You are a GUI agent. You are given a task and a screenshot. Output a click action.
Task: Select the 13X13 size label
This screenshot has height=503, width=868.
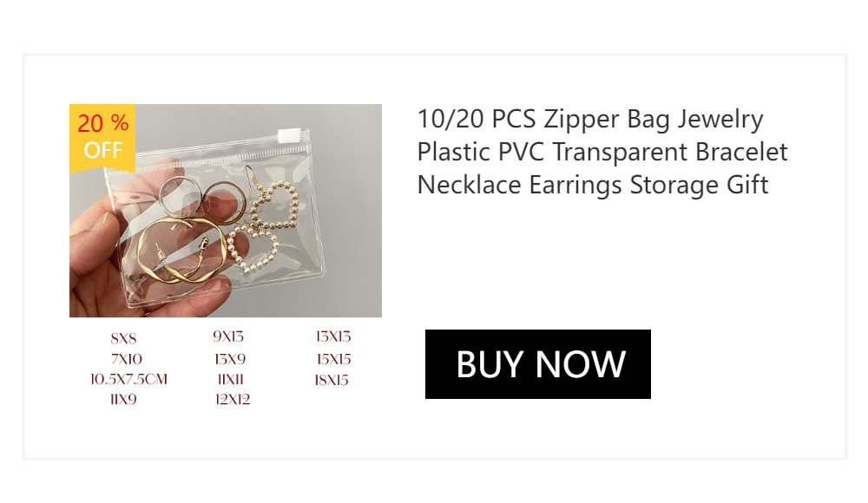(x=333, y=336)
